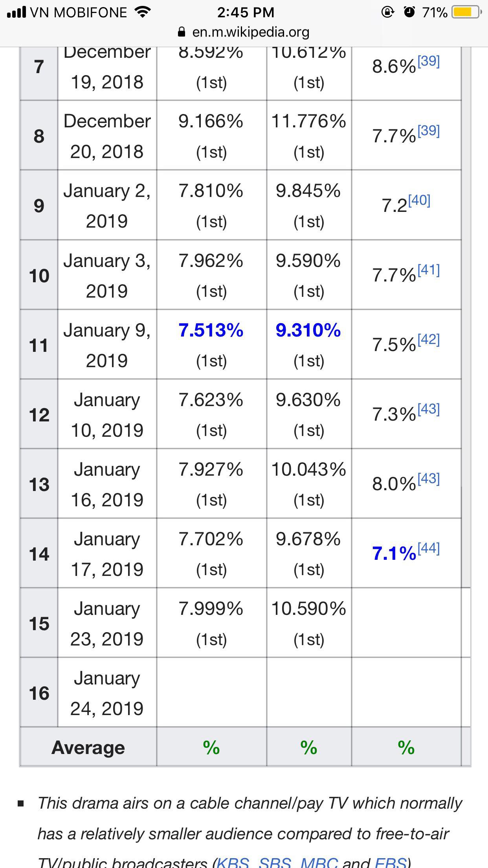The height and width of the screenshot is (868, 488).
Task: Tap the Wi-Fi signal icon
Action: point(143,12)
